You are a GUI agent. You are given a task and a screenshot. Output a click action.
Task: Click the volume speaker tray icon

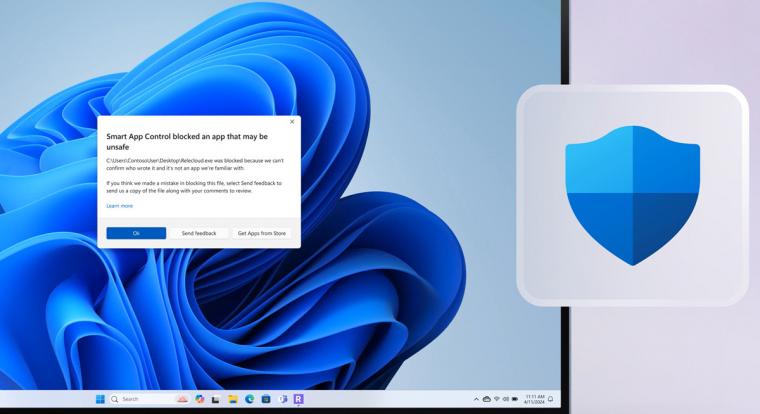[506, 399]
